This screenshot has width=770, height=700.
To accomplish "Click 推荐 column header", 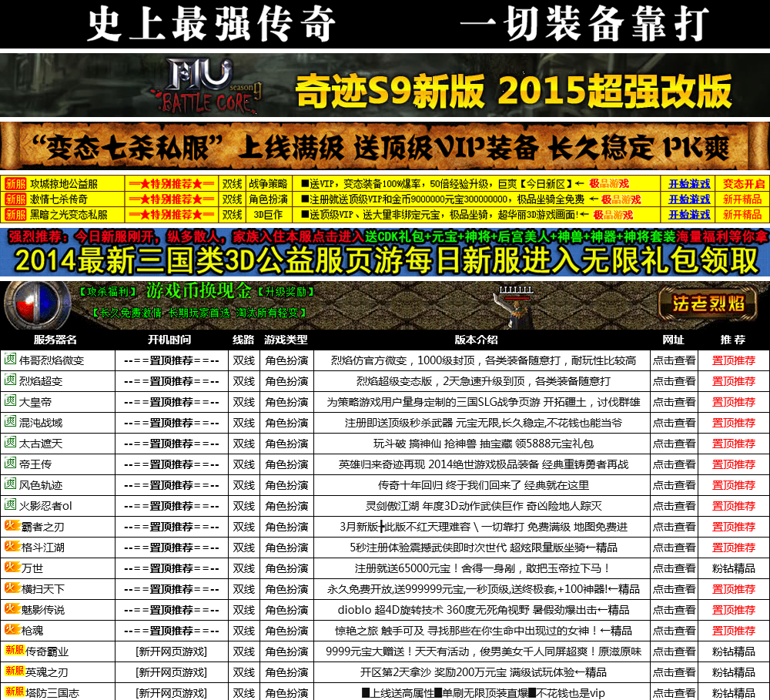I will [x=733, y=340].
